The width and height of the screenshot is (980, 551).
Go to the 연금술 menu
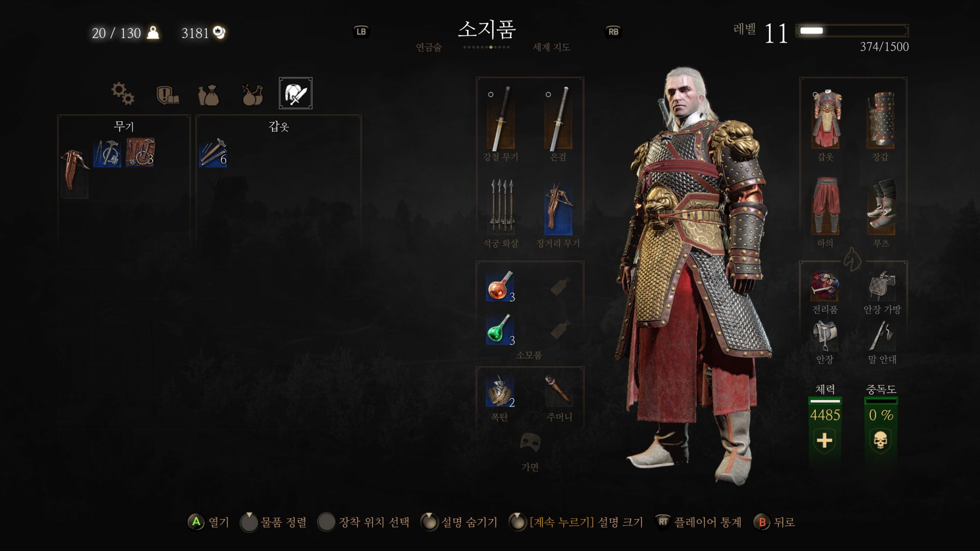(429, 48)
